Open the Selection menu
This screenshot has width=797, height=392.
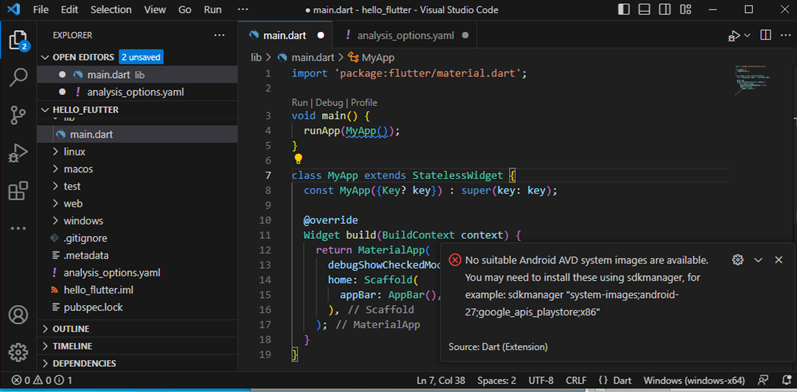click(111, 10)
